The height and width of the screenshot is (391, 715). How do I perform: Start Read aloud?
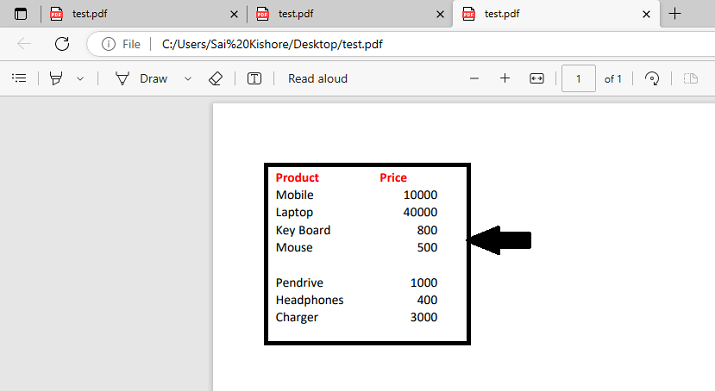click(x=318, y=78)
